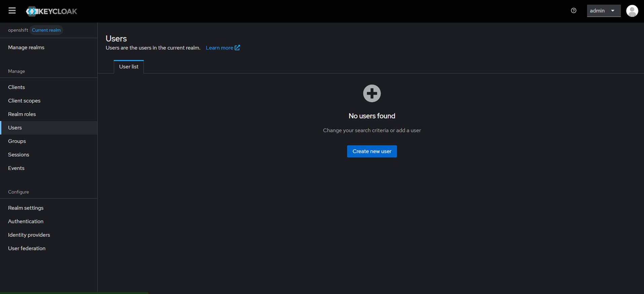
Task: Select Groups in the sidebar
Action: [x=17, y=141]
